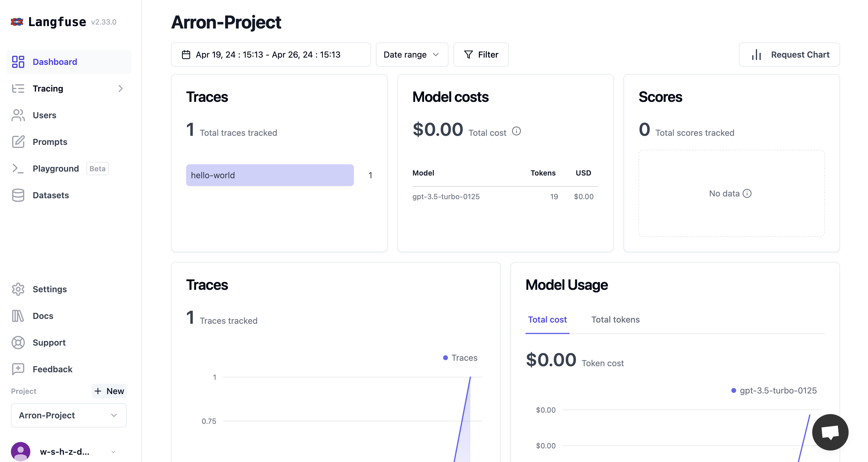Click the date range picker field

[271, 55]
